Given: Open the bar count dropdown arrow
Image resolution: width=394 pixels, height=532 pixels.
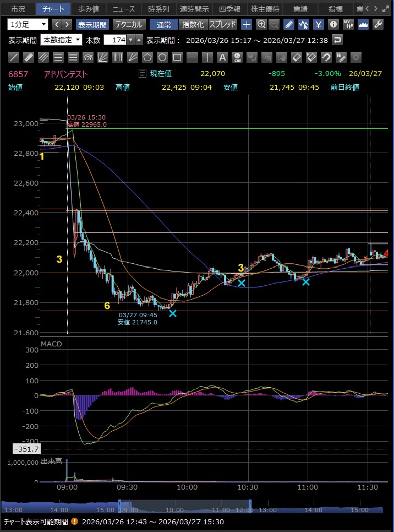Looking at the screenshot, I should tap(130, 40).
